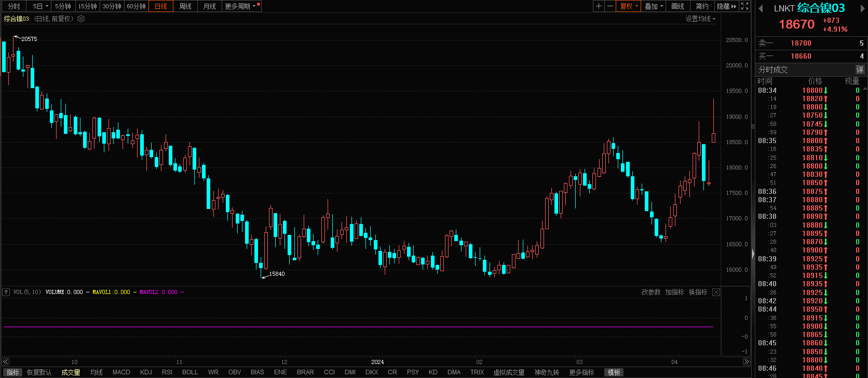The height and width of the screenshot is (378, 868).
Task: Hide side panel using 隐藏 button
Action: pos(726,6)
